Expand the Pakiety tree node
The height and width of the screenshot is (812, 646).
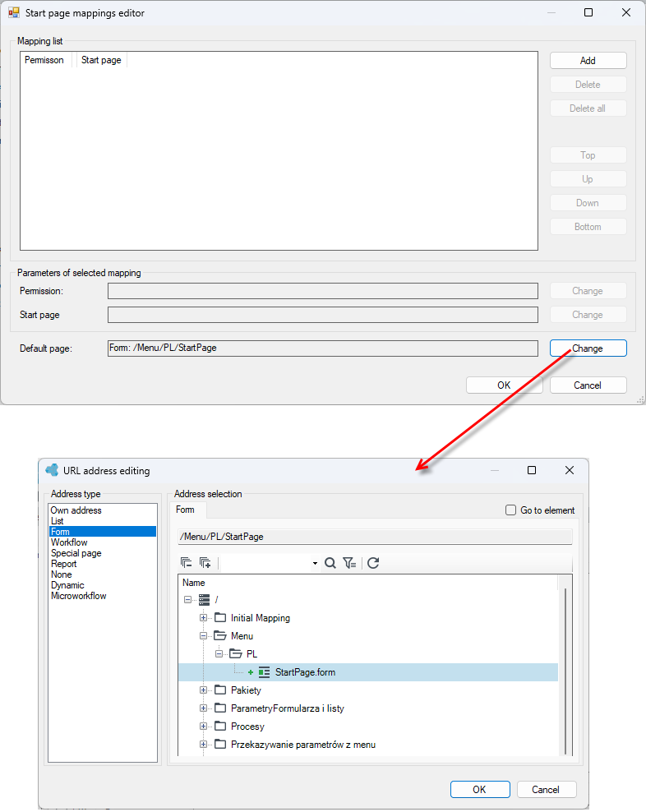click(203, 690)
